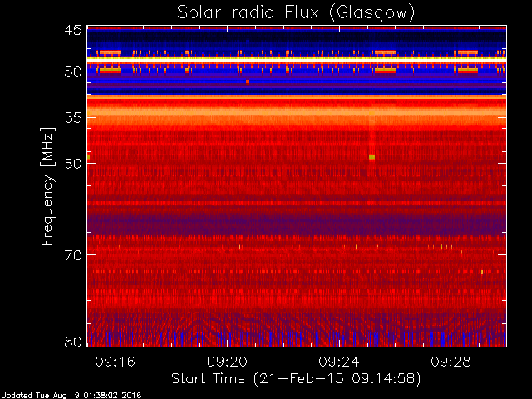Screen dimensions: 532x399
Task: Click the 'Start Time (21-Feb-15 09:14:58)' label
Action: click(296, 379)
